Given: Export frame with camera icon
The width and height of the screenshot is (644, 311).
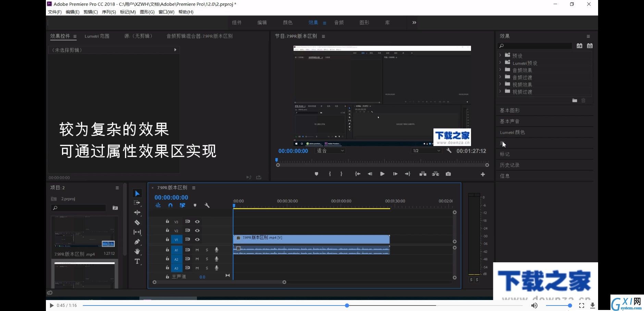Looking at the screenshot, I should click(448, 174).
